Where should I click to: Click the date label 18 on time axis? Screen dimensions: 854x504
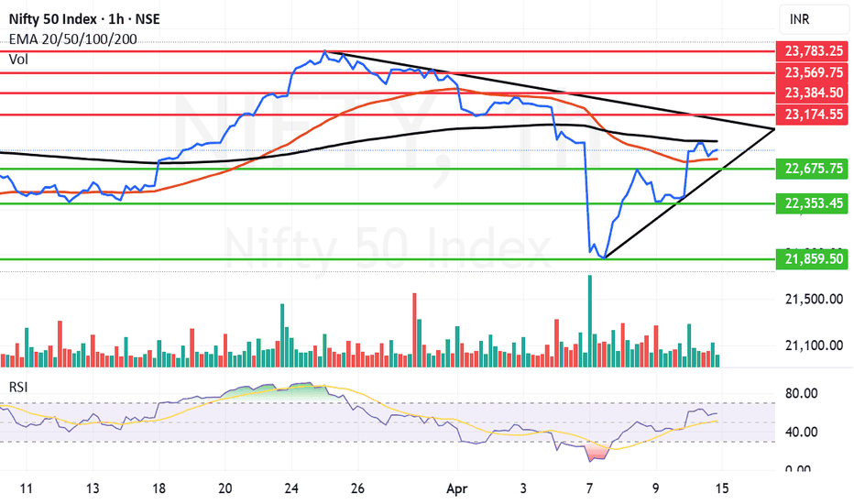(159, 488)
